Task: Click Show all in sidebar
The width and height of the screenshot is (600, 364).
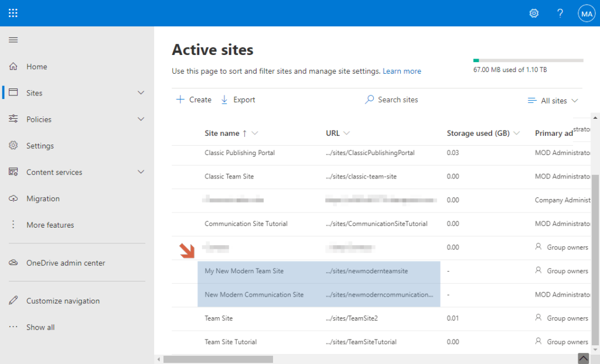Action: 40,327
